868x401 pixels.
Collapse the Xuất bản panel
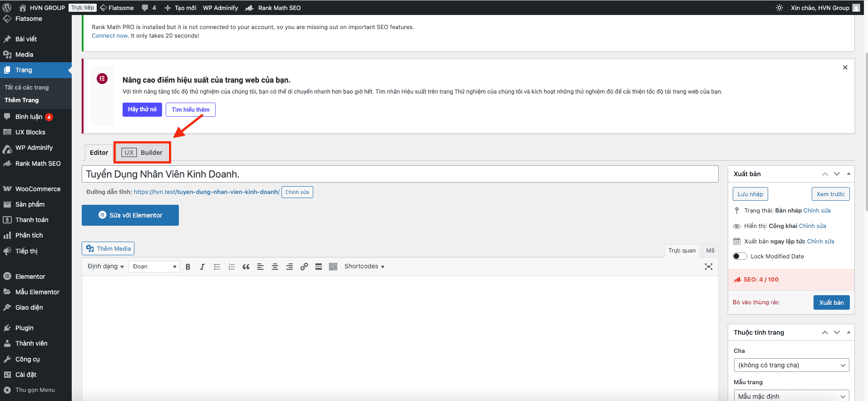click(848, 174)
